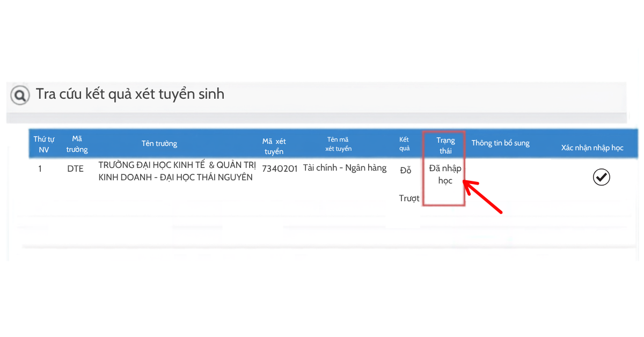The width and height of the screenshot is (644, 337).
Task: Click the major name 'Tài chính - Ngân hàng'
Action: (x=345, y=168)
